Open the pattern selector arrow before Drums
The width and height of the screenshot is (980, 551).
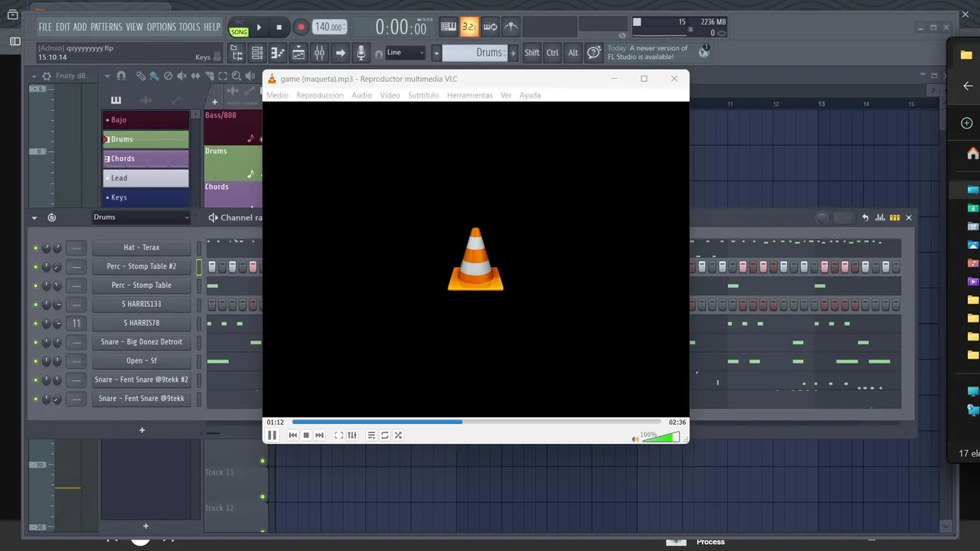click(x=436, y=53)
